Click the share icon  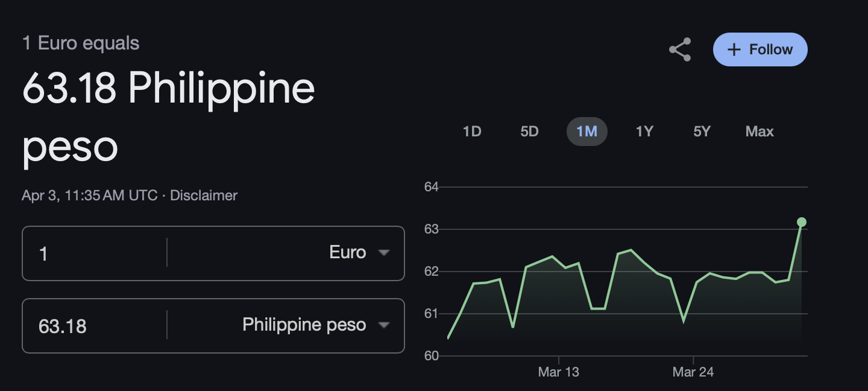680,49
